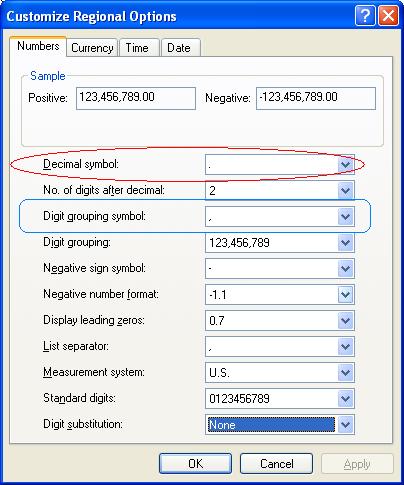Open the Digit substitution dropdown arrow
This screenshot has height=485, width=404.
(345, 424)
